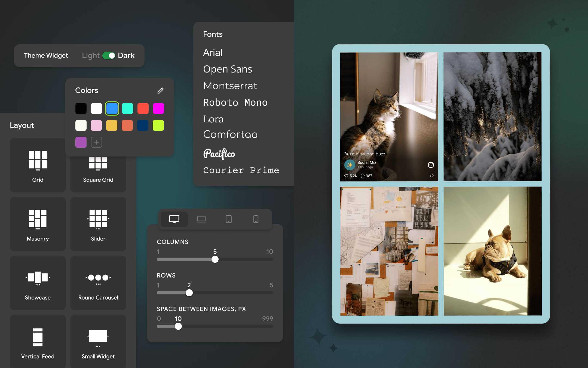Click the comment icon showing 987
The image size is (588, 368).
362,176
